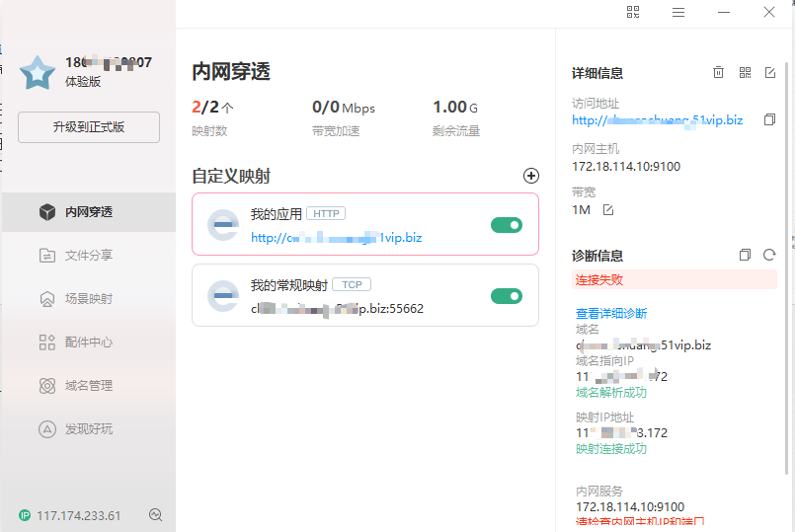Edit the 1M bandwidth setting
Screen dimensions: 795x532
coord(608,210)
